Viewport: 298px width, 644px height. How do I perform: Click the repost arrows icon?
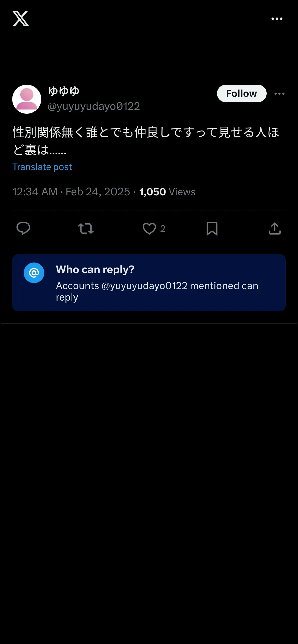pyautogui.click(x=86, y=228)
